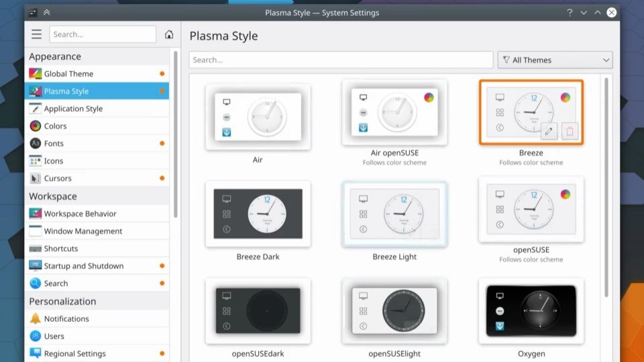Select the openSUSEdark theme
Screen dimensions: 644x362
pos(258,310)
